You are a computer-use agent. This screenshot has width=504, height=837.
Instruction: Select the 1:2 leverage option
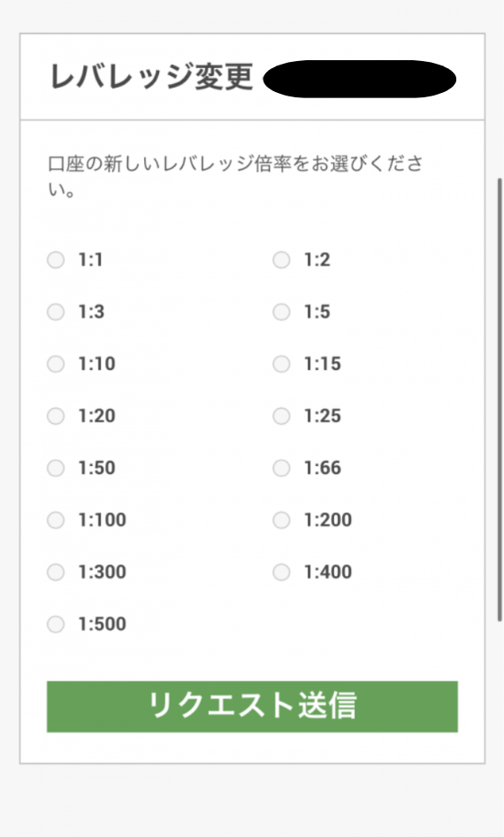281,260
